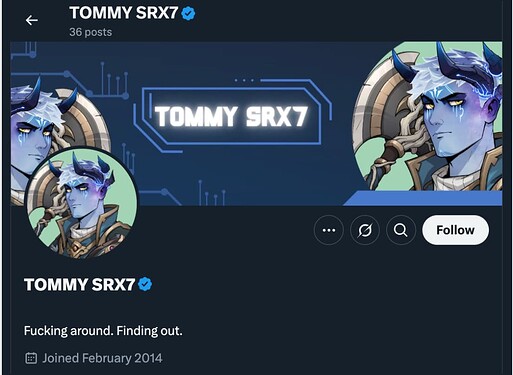Select the TOMMY SRX7 profile display name

coord(79,285)
